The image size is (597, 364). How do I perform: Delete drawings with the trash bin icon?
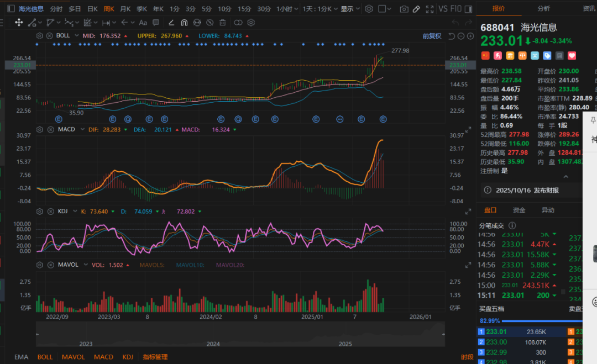click(222, 23)
